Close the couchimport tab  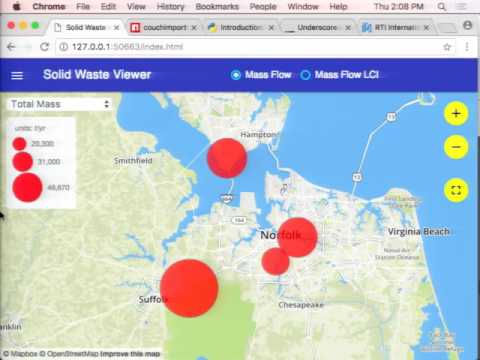[194, 28]
